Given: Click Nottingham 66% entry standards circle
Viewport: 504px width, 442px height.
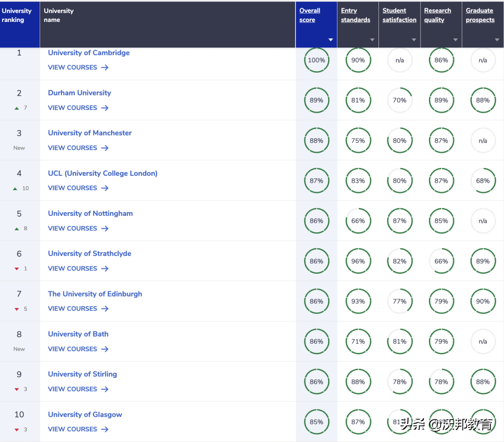Looking at the screenshot, I should click(x=358, y=221).
